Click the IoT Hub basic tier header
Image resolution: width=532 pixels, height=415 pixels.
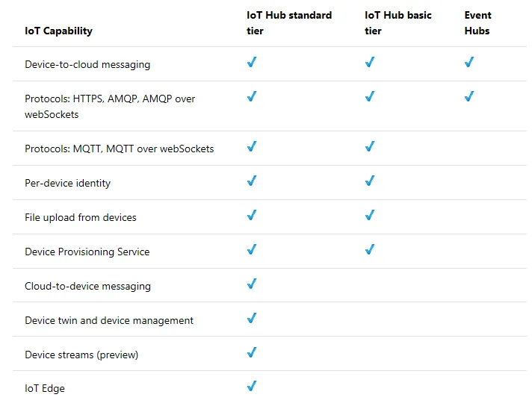398,23
